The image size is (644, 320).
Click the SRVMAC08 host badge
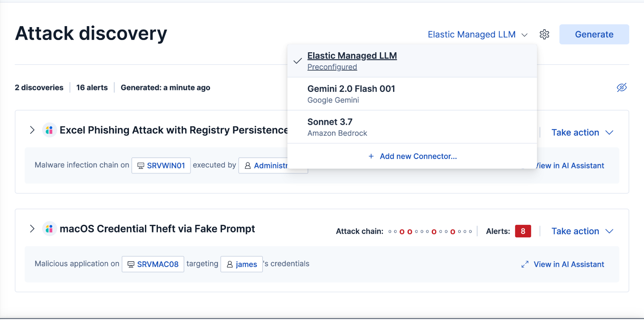[x=153, y=264]
